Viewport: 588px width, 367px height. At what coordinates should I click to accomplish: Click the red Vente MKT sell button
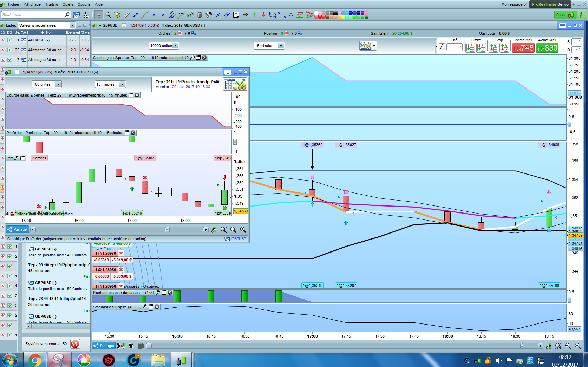[x=523, y=48]
